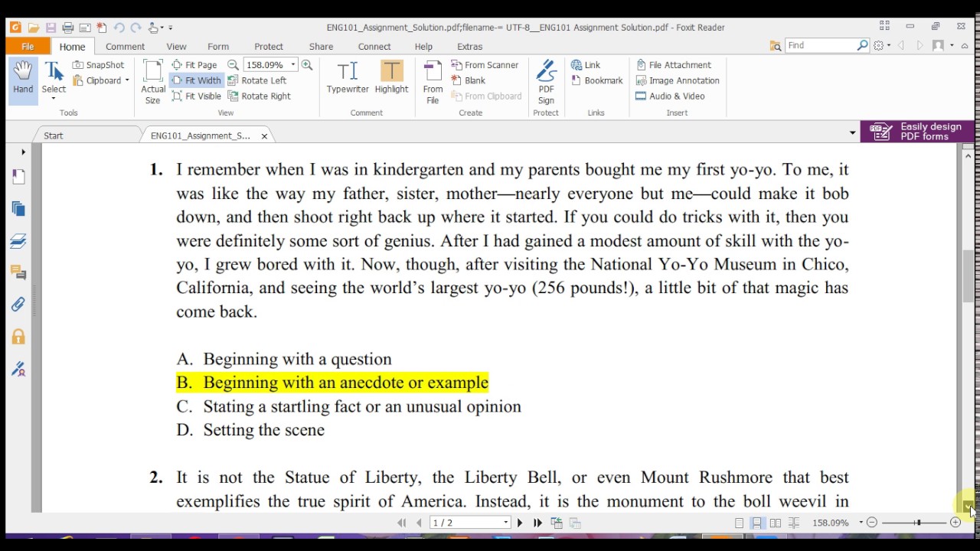Enable single page view mode
The width and height of the screenshot is (980, 551).
tap(739, 523)
